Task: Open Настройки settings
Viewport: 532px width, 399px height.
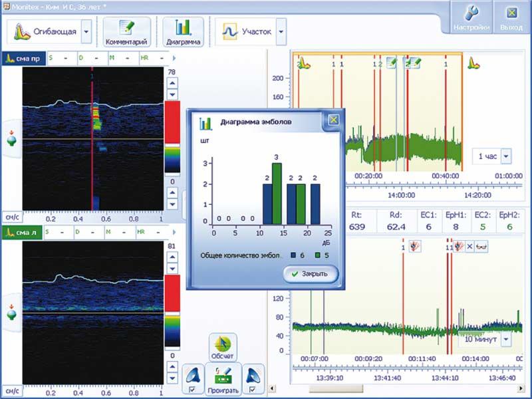Action: pyautogui.click(x=471, y=18)
